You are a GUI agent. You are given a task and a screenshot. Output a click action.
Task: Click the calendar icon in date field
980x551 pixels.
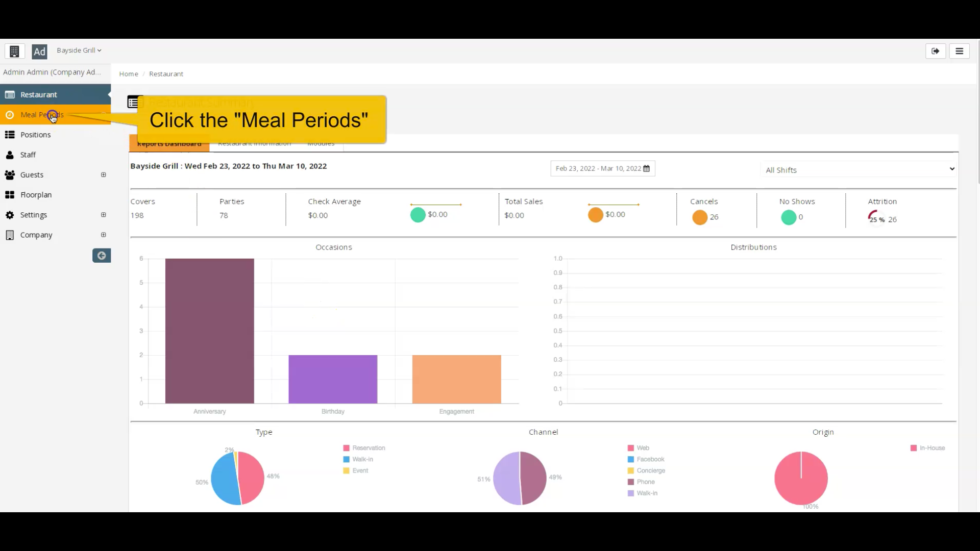coord(647,168)
